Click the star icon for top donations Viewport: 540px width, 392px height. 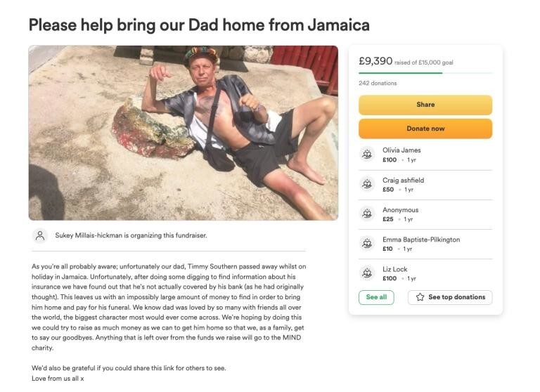(x=420, y=297)
